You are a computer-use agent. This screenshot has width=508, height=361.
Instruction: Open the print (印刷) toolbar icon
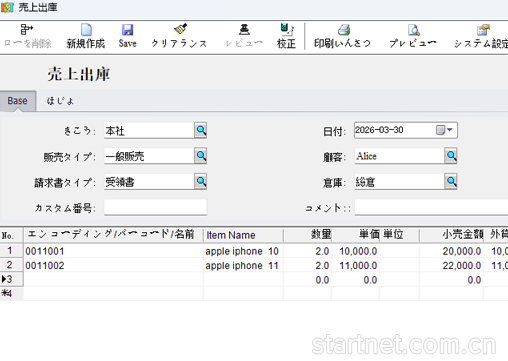[x=344, y=30]
